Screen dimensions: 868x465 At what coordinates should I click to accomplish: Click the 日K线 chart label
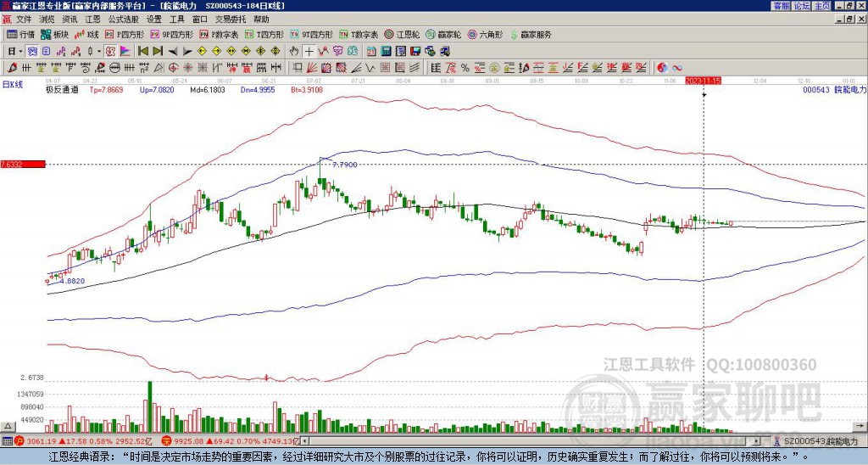coord(13,85)
